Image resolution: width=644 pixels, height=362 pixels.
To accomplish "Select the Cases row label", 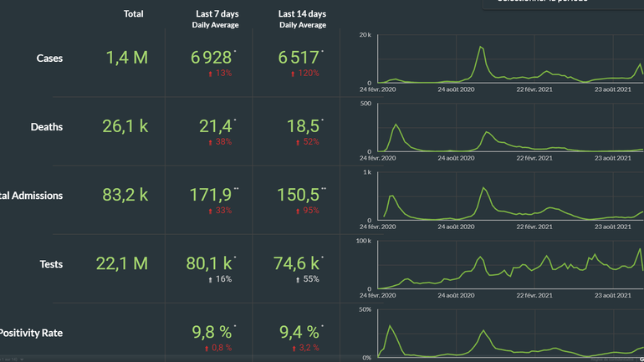I will click(x=49, y=59).
